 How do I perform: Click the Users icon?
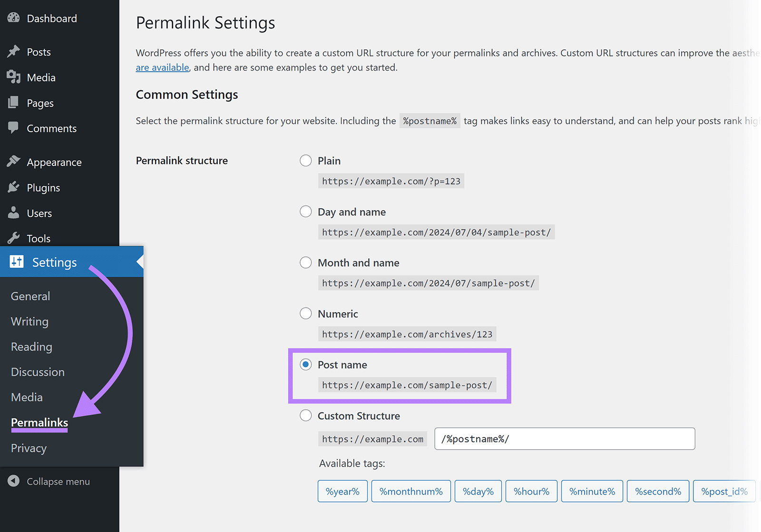click(13, 213)
